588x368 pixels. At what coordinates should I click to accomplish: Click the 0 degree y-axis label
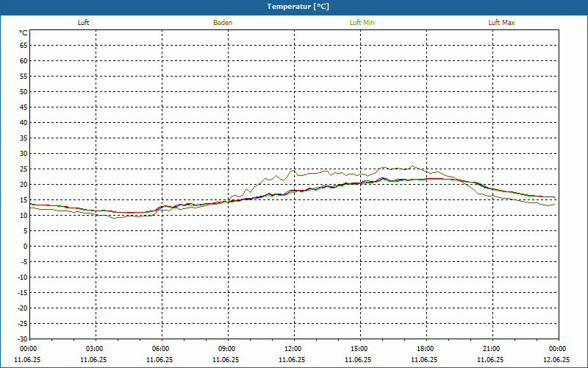(x=26, y=247)
